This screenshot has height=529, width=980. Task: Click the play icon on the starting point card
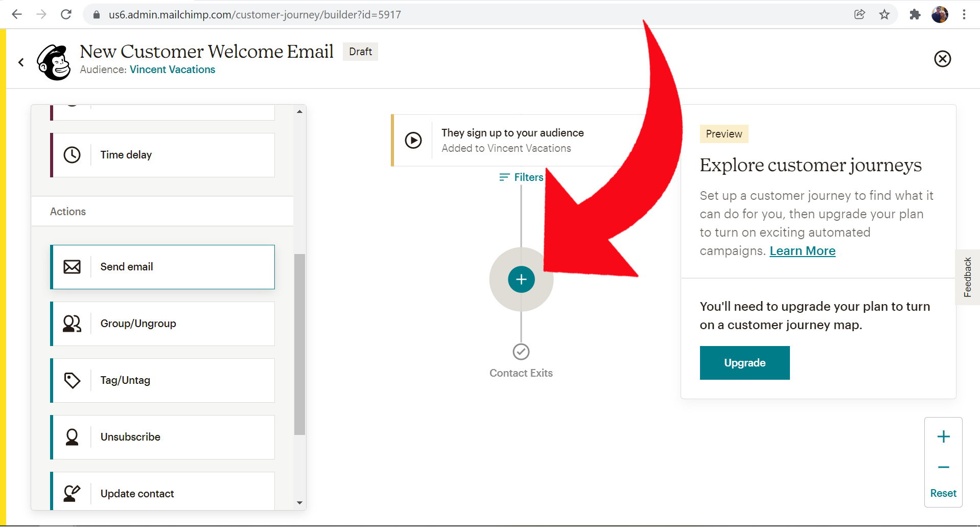coord(413,140)
